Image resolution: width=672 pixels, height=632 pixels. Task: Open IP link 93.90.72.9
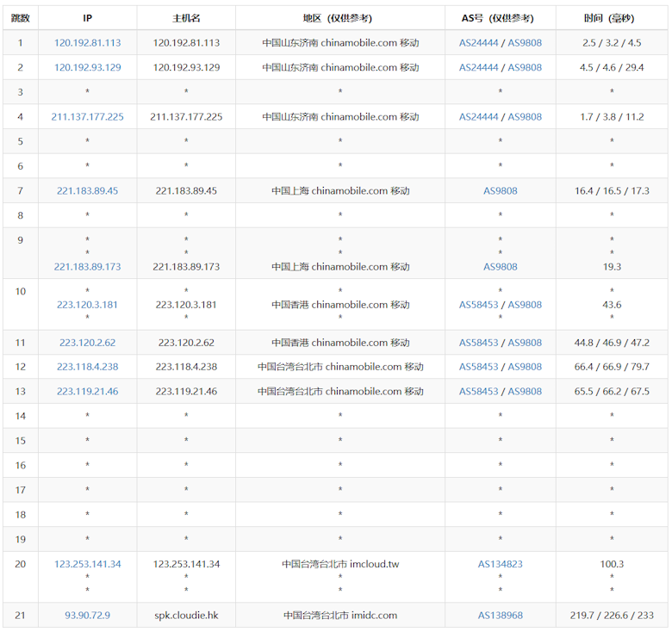(x=87, y=615)
